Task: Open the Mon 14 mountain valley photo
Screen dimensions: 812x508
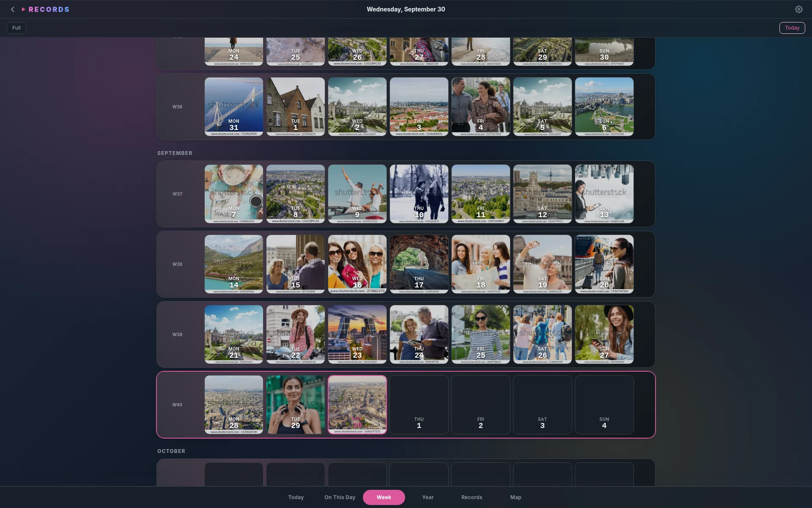Action: (234, 264)
